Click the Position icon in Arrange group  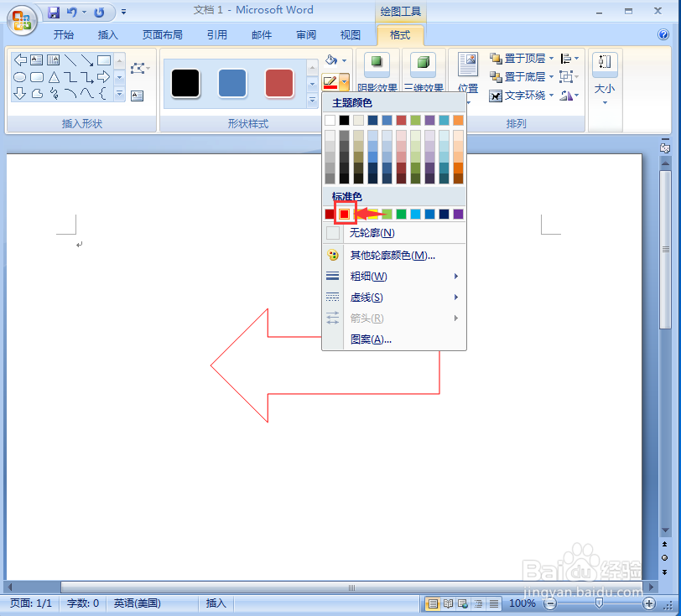468,65
